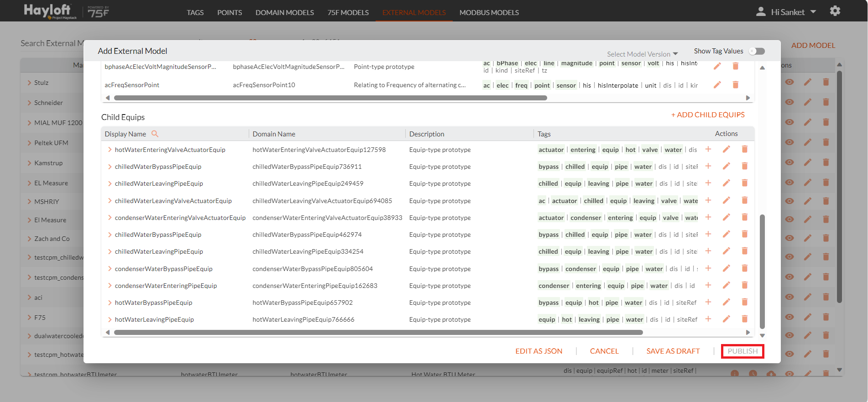Click the dialog vertical scrollbar thumb
868x402 pixels.
click(x=762, y=271)
